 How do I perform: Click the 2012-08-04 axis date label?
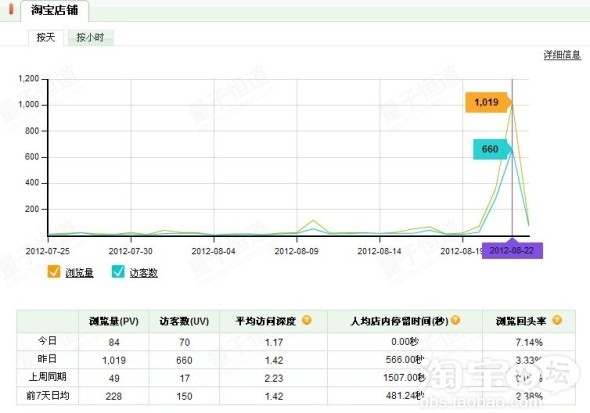pos(214,251)
